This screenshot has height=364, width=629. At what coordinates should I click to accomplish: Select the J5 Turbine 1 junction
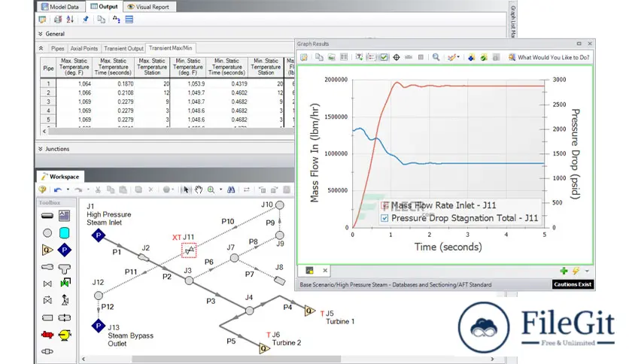[x=310, y=311]
